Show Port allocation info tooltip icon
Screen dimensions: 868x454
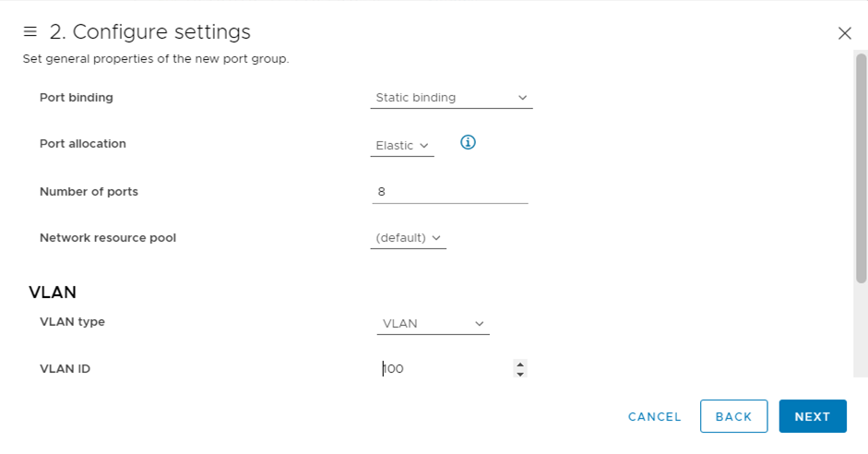(x=468, y=143)
